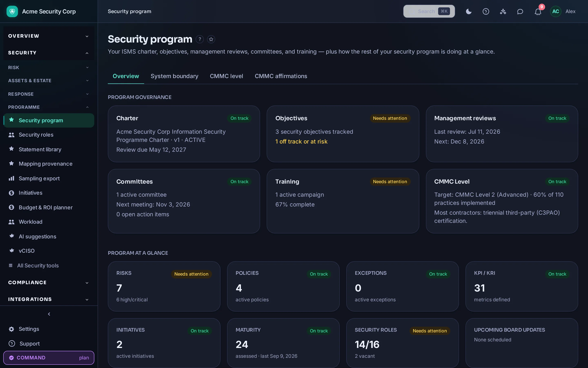The image size is (588, 368).
Task: Open the COMMAND plan button
Action: [49, 358]
